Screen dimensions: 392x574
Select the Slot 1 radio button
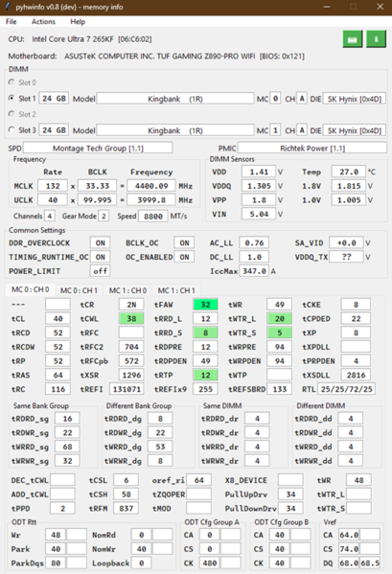point(12,99)
